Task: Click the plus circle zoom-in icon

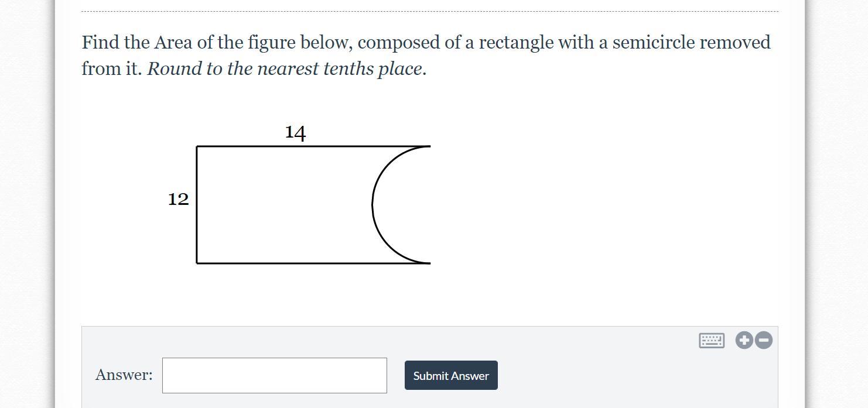Action: pos(744,340)
